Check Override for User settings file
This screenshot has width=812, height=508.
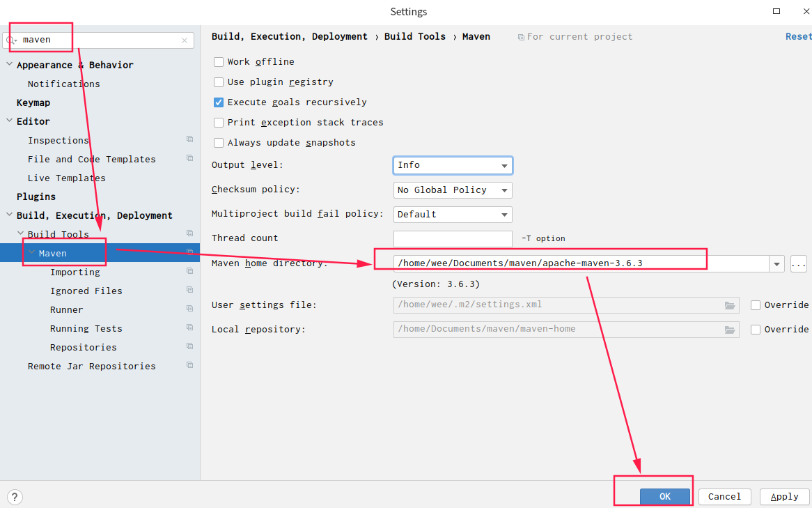756,305
